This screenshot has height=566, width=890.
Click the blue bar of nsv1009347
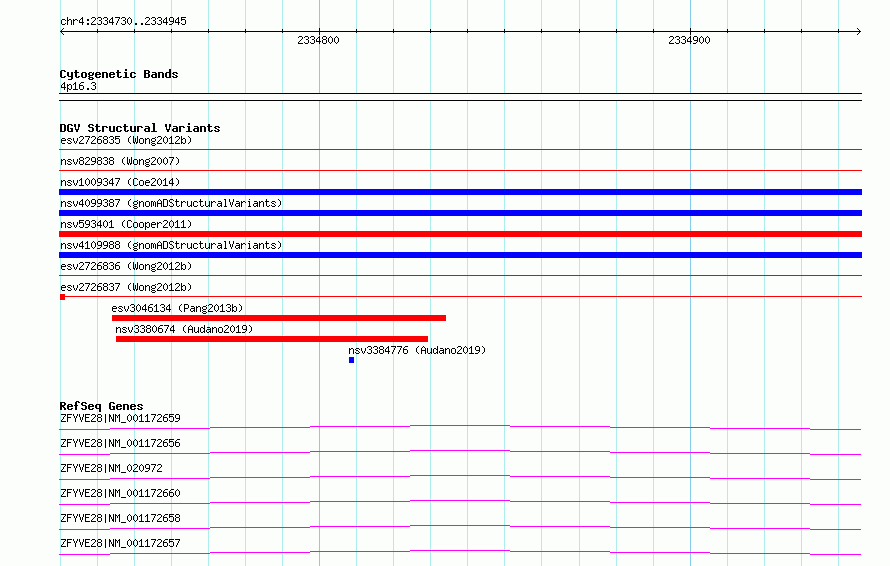coord(460,192)
